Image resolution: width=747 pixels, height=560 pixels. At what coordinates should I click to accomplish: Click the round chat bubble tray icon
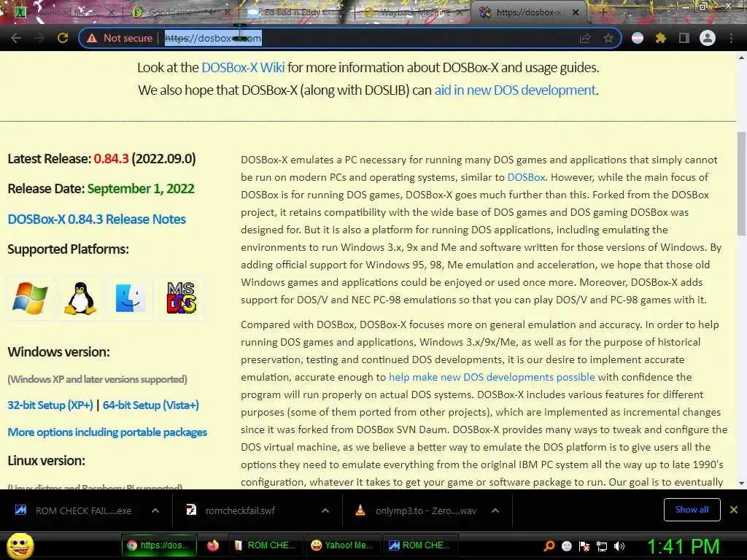coord(566,546)
